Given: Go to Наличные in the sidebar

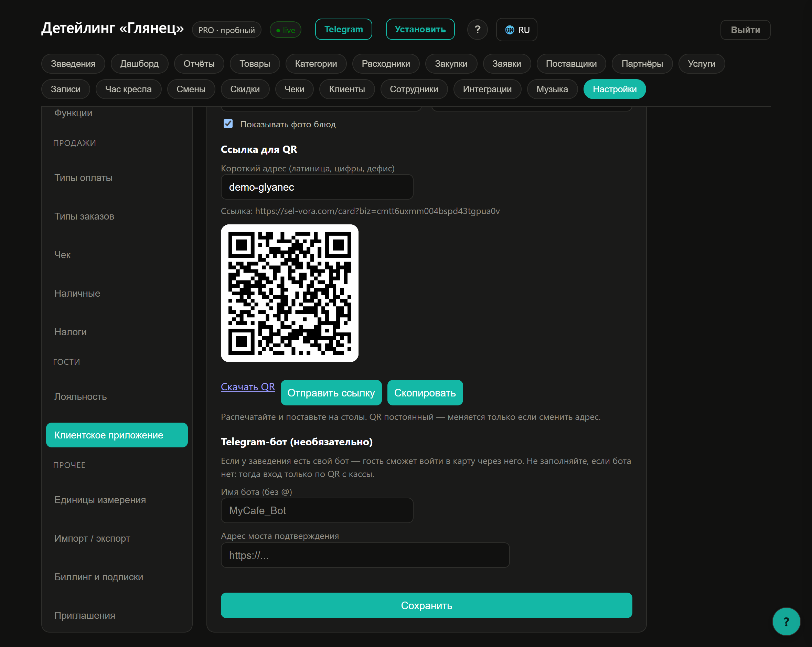Looking at the screenshot, I should pyautogui.click(x=117, y=293).
